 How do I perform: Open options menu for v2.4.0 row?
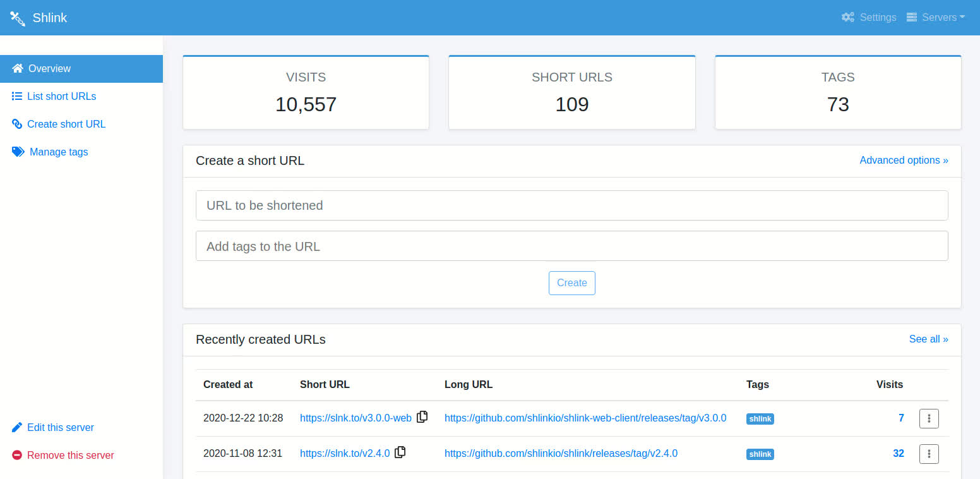(x=929, y=454)
